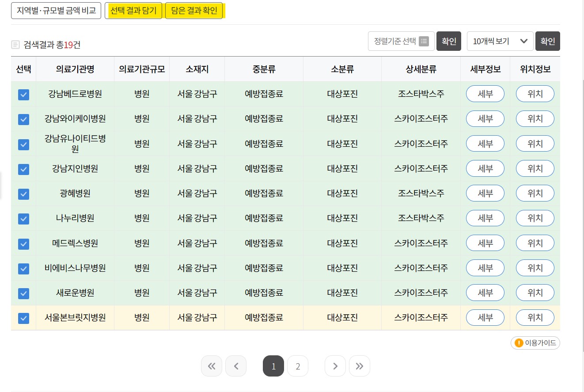Click the previous page arrow

[x=236, y=366]
